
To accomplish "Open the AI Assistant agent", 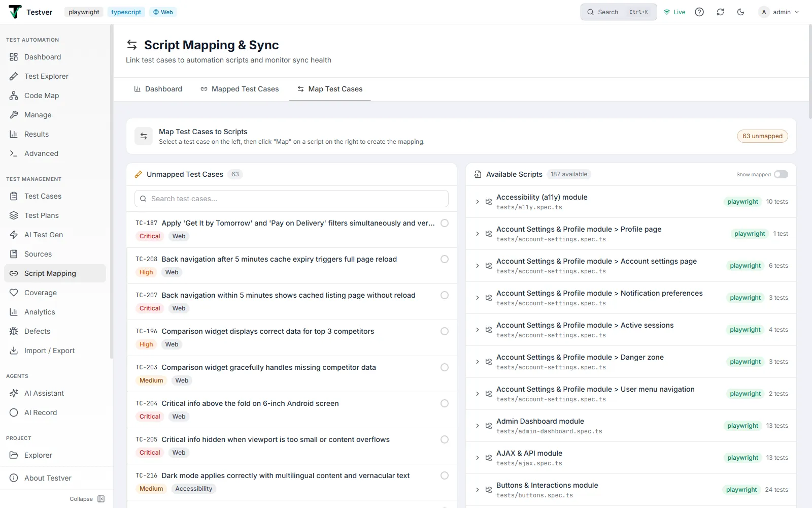I will [x=55, y=393].
